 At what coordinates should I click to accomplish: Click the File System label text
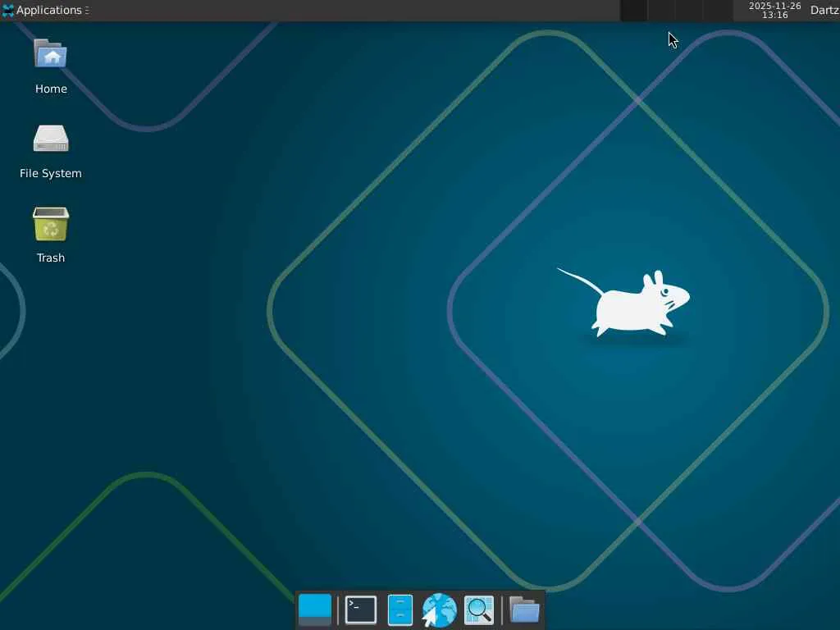pyautogui.click(x=51, y=174)
